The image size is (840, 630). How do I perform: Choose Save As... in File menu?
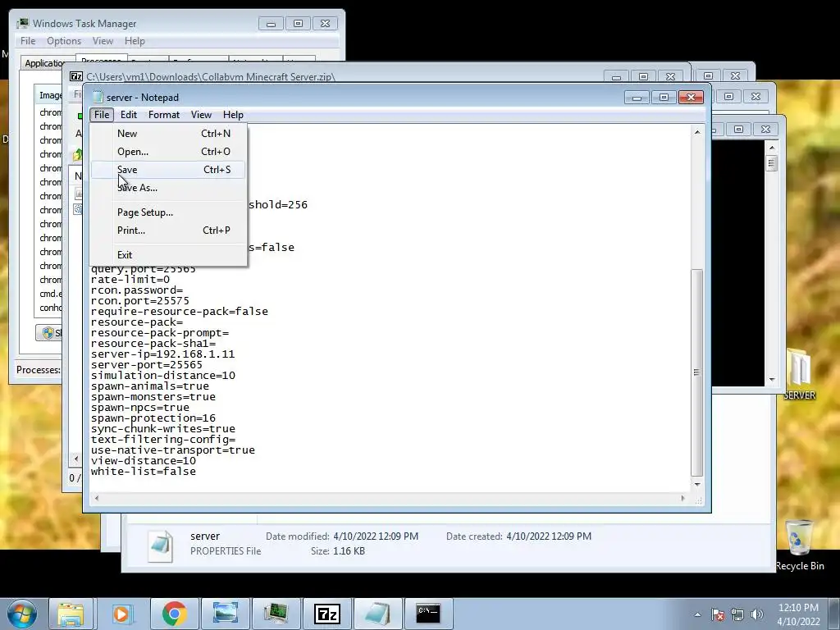(168, 188)
